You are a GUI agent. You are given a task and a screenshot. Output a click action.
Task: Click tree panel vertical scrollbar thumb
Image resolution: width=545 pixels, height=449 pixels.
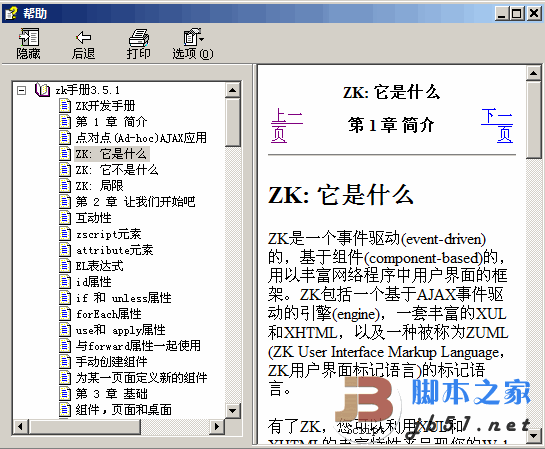click(233, 122)
